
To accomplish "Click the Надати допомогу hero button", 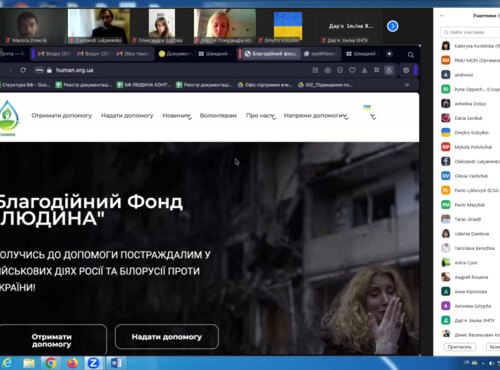I will [x=167, y=337].
